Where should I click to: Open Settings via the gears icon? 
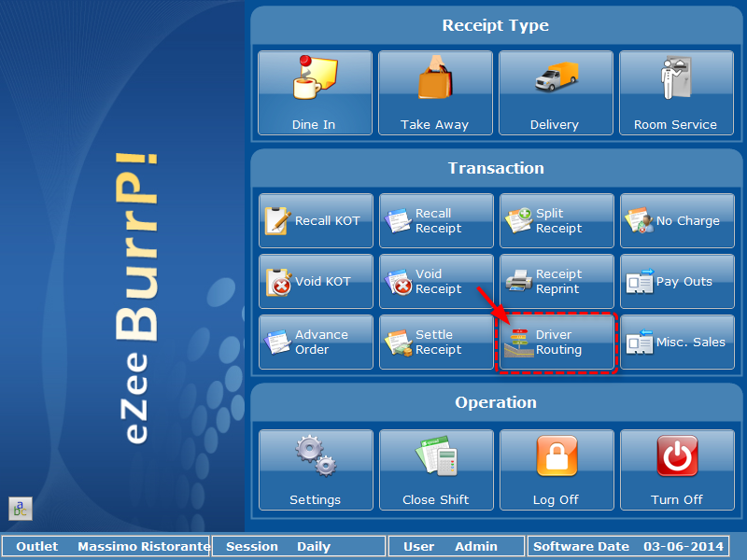click(316, 455)
